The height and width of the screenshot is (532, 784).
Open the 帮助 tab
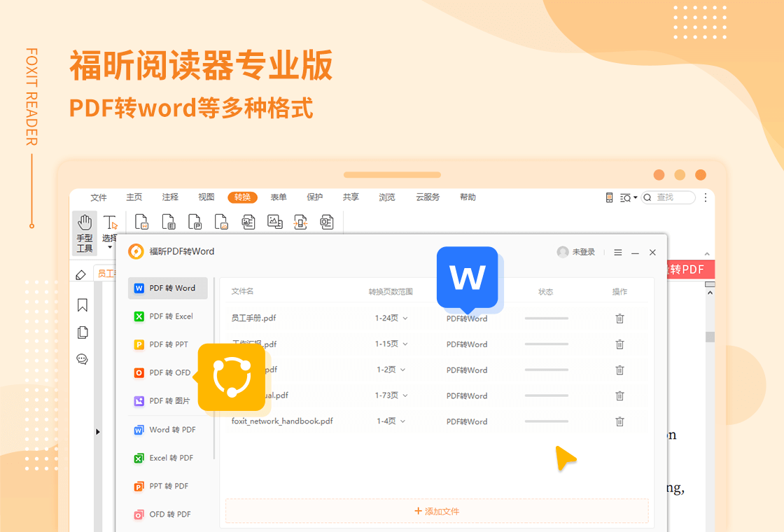tap(468, 197)
